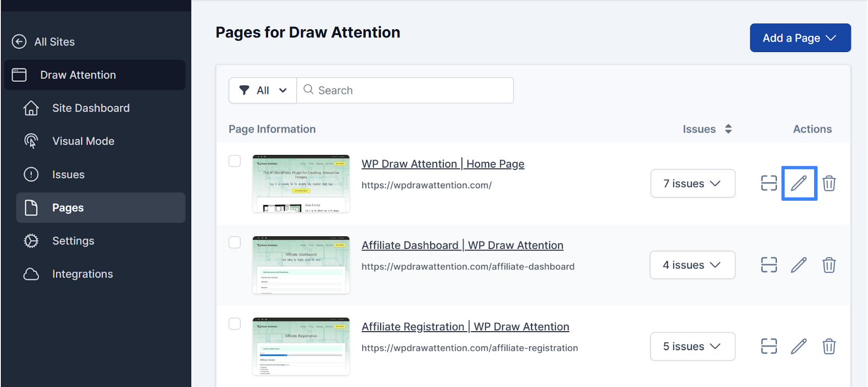Viewport: 868px width, 387px height.
Task: Scan the Affiliate Registration page row
Action: 769,346
